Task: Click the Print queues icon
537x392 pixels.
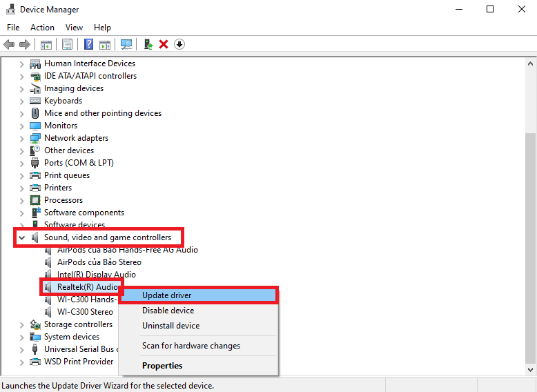Action: 35,175
